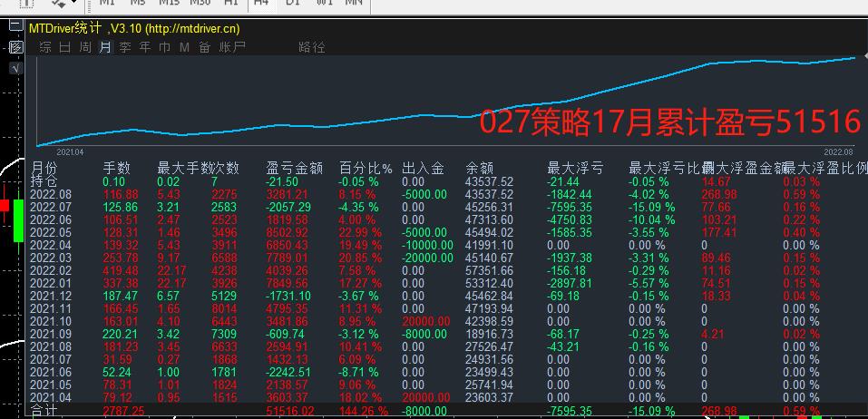
Task: Click total profit value 51516.02
Action: [x=290, y=411]
